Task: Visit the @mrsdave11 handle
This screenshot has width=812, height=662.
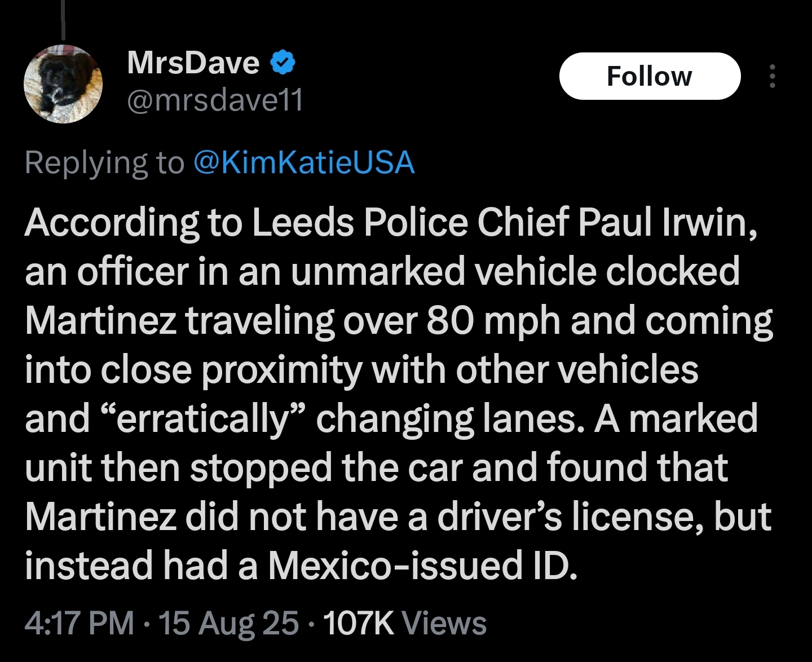Action: coord(215,101)
